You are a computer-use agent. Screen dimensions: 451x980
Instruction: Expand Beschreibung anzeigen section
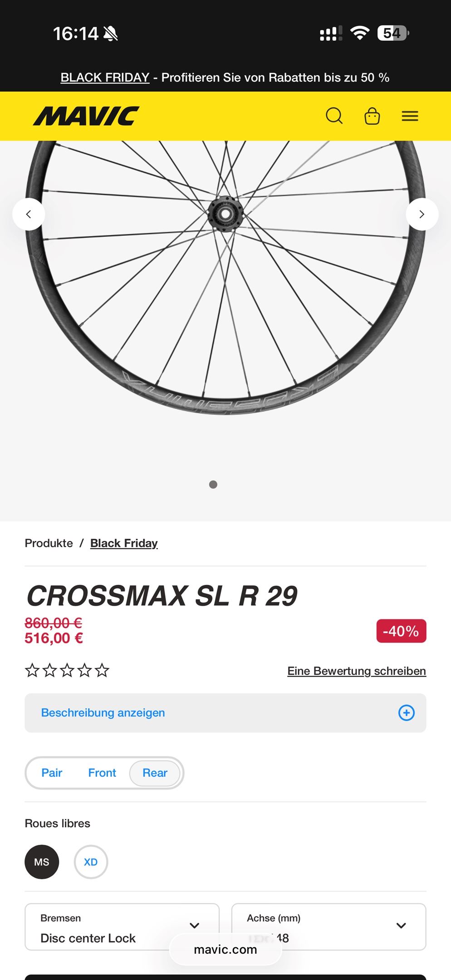pyautogui.click(x=103, y=713)
